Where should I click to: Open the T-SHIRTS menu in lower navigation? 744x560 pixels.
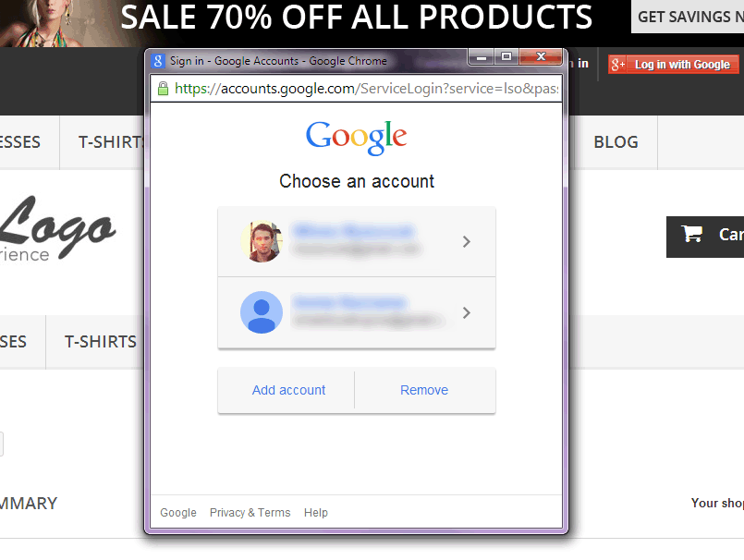(101, 342)
